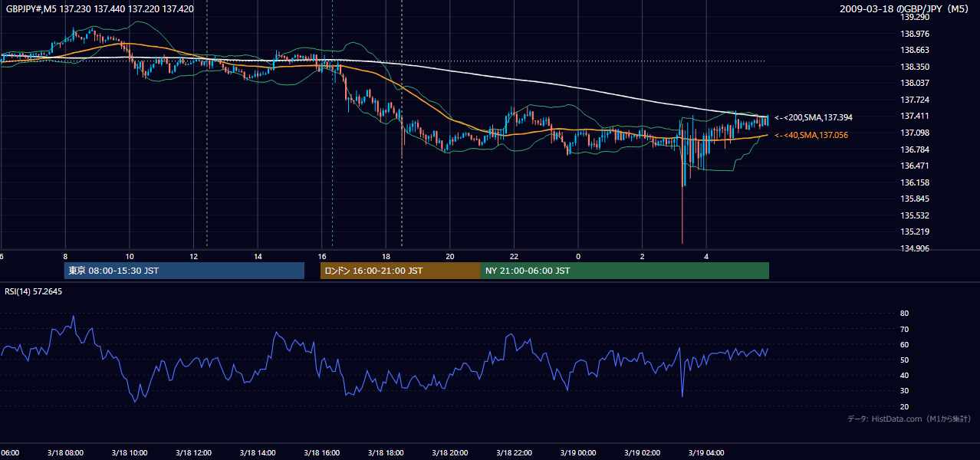The width and height of the screenshot is (980, 460).
Task: Click the 3/19 04:00 time axis label
Action: 706,453
